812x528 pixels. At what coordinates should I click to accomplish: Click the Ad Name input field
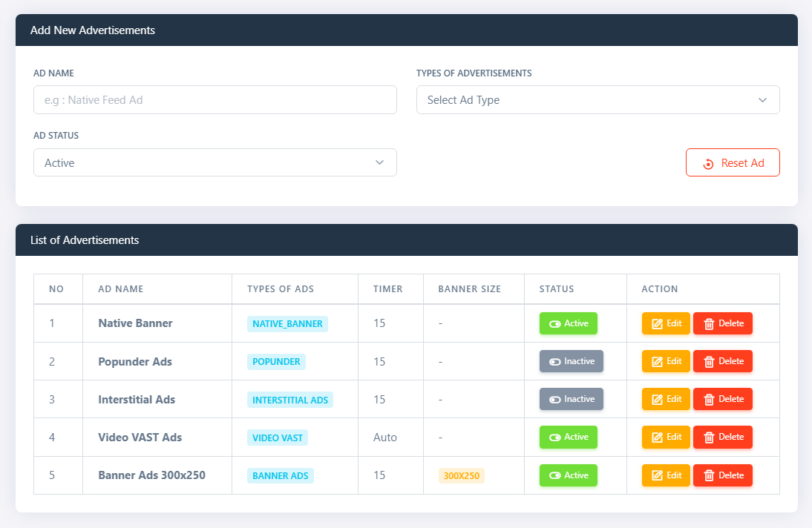coord(215,100)
